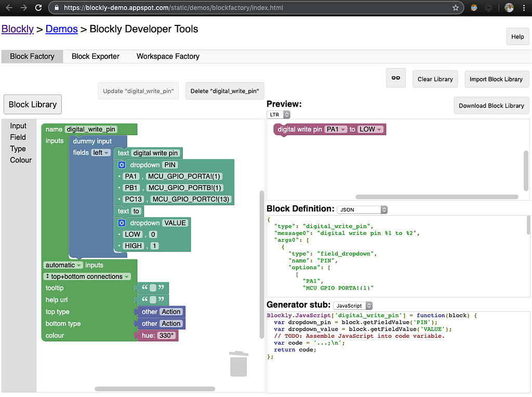This screenshot has width=532, height=397.
Task: Edit the PA1 option label field
Action: [131, 177]
